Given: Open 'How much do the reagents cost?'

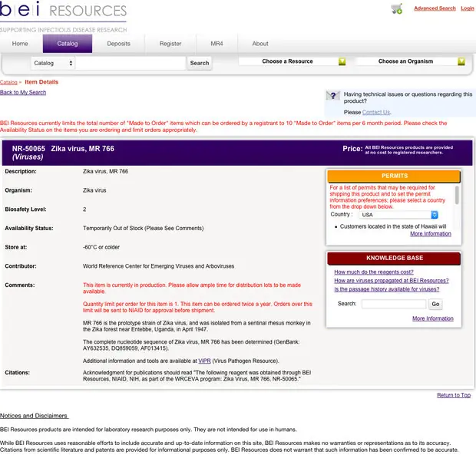Looking at the screenshot, I should point(374,272).
